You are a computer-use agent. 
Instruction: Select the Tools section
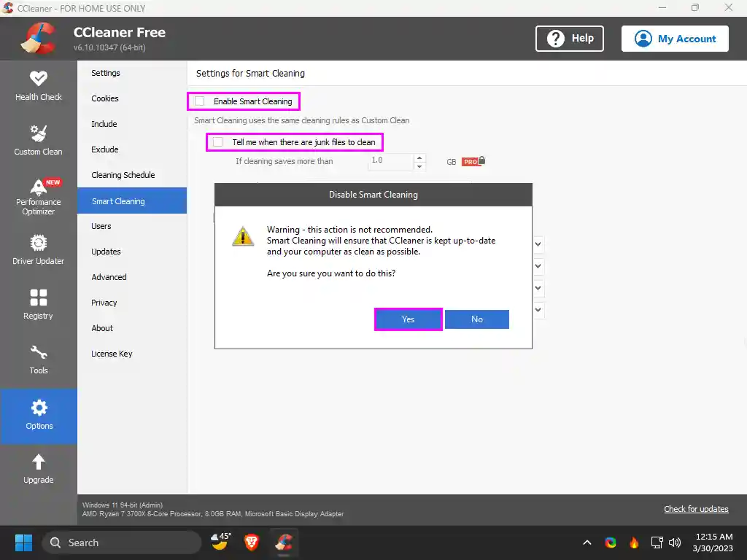coord(39,358)
